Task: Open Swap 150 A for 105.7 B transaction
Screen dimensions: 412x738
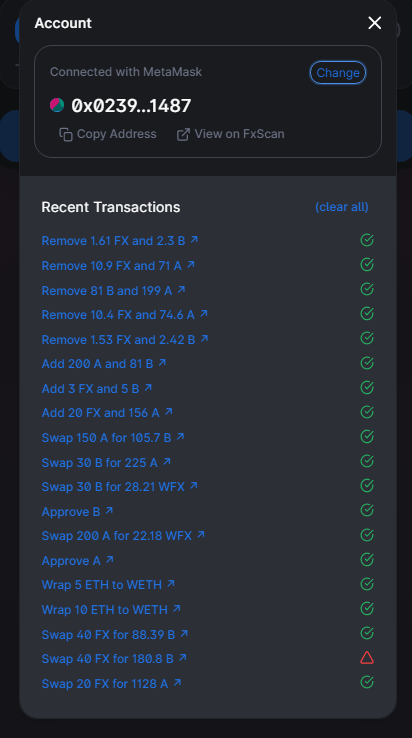Action: 113,438
